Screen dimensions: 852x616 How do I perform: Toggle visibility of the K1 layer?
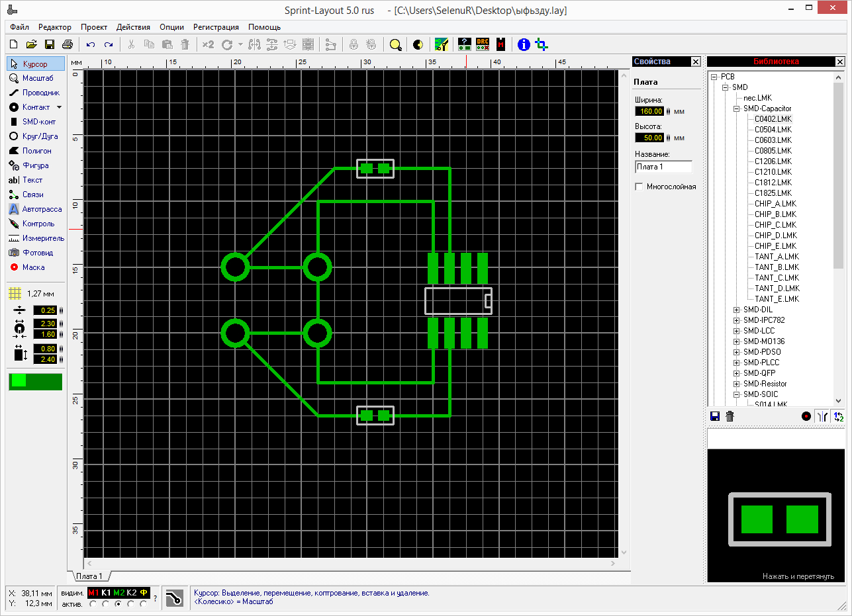(x=106, y=592)
